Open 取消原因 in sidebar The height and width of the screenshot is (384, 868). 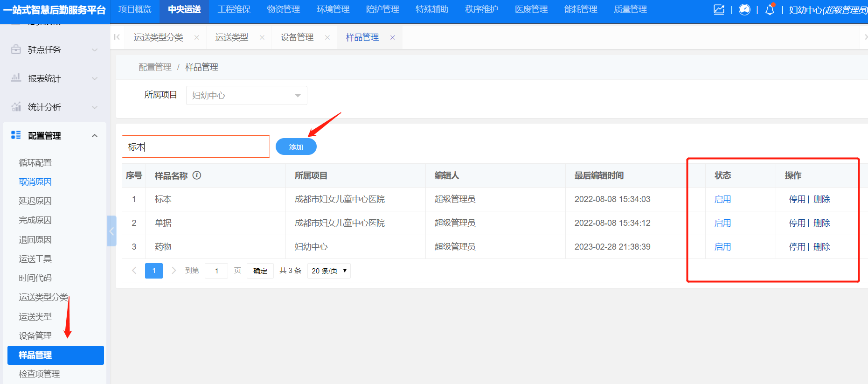pyautogui.click(x=35, y=182)
